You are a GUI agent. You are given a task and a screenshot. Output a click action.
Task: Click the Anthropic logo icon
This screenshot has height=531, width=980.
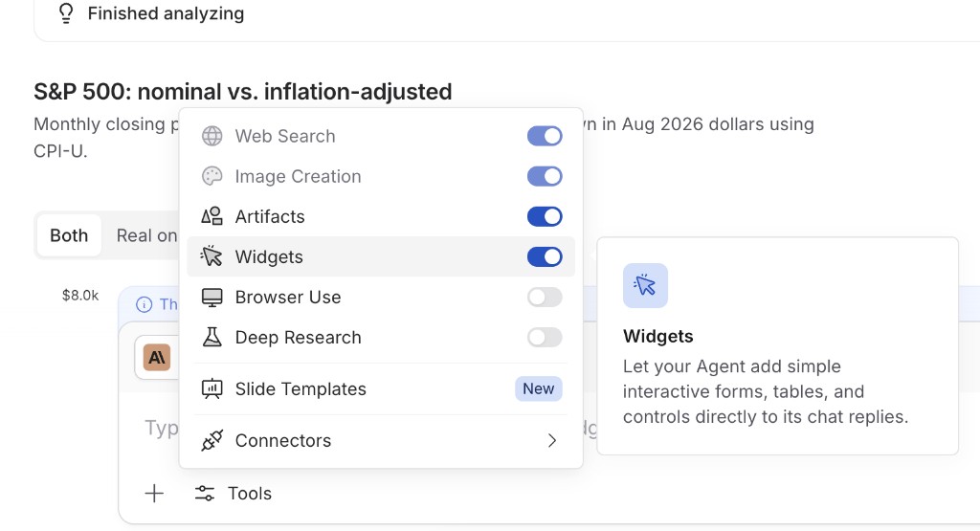pos(157,357)
